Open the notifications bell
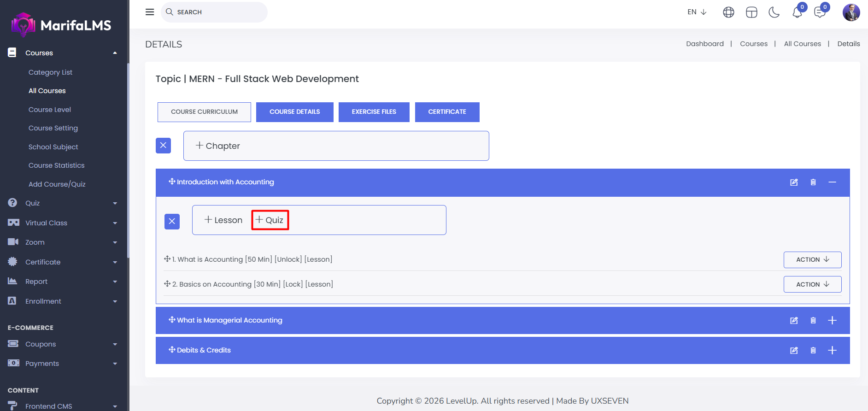This screenshot has height=411, width=868. 797,12
